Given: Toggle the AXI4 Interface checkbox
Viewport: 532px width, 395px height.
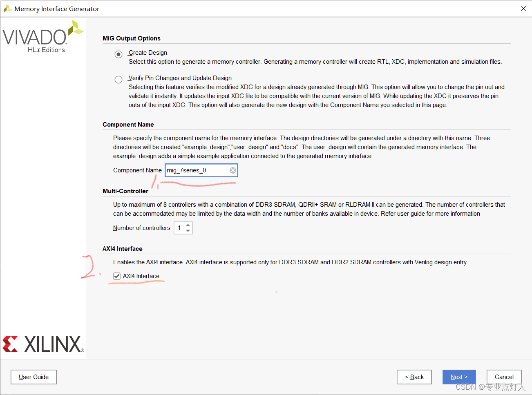Looking at the screenshot, I should tap(117, 276).
